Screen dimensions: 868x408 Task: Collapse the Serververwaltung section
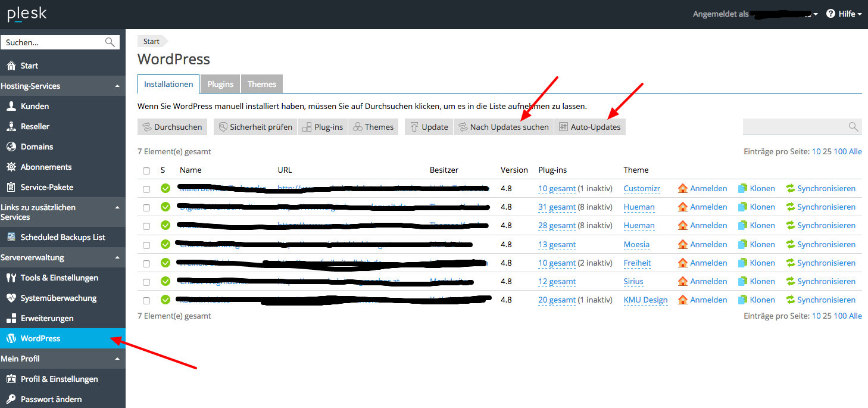[x=117, y=257]
